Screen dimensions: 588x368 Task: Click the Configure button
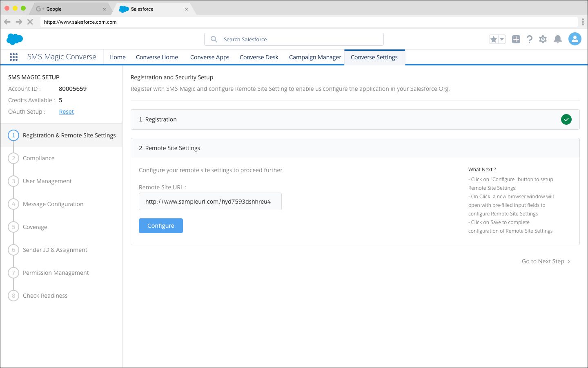pos(161,226)
